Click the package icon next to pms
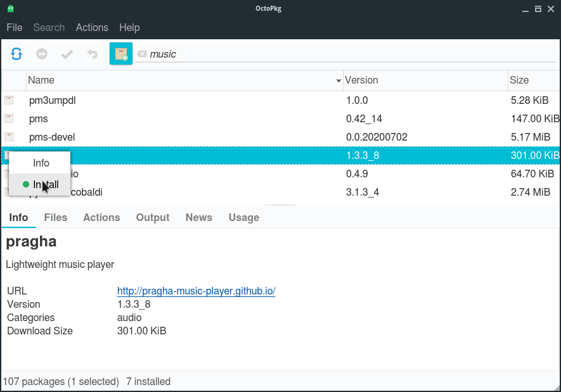This screenshot has width=561, height=392. 9,118
